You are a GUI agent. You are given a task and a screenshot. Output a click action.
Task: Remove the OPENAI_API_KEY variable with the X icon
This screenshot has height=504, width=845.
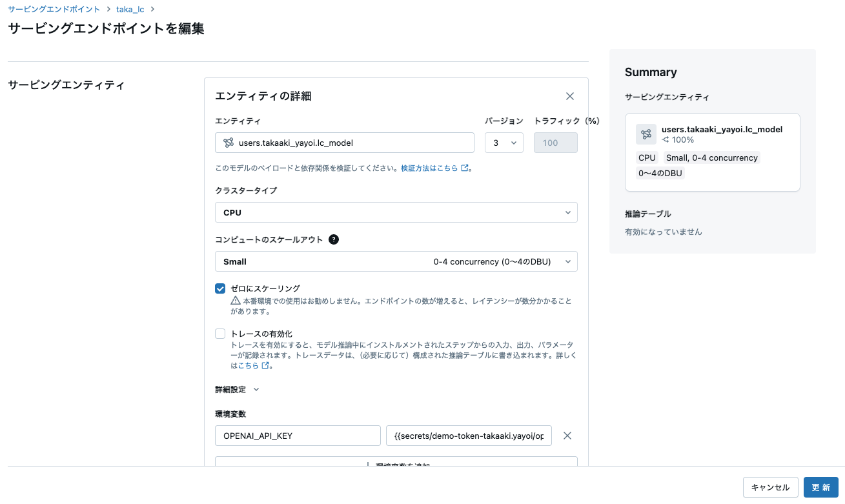567,436
